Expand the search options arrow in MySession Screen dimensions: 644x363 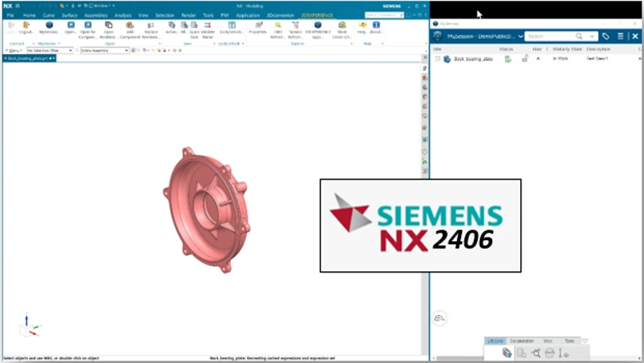[592, 36]
